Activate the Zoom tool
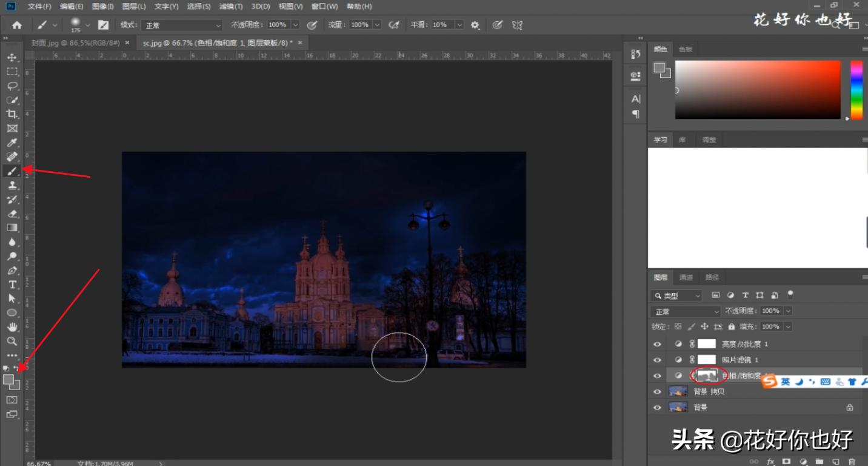 point(12,341)
